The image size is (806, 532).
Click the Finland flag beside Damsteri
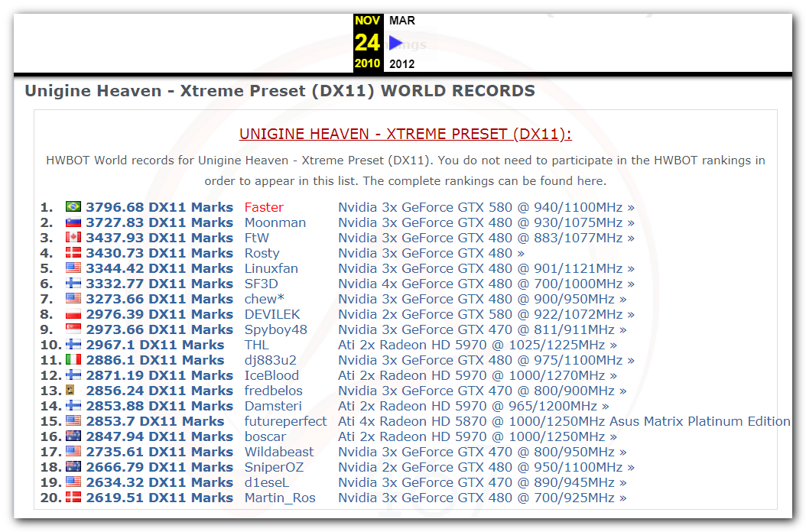[73, 406]
